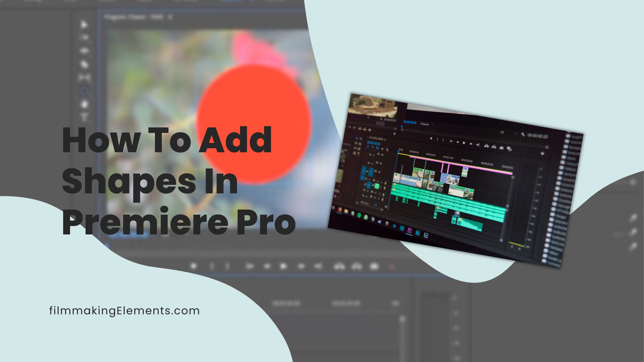Click Export Frame camera in blurred background monitor
The image size is (644, 362).
pyautogui.click(x=374, y=266)
